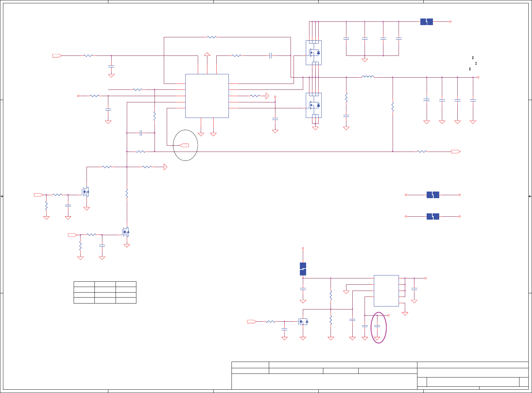The width and height of the screenshot is (532, 393).
Task: Select the capacitor inside the magenta ellipse
Action: 377,326
